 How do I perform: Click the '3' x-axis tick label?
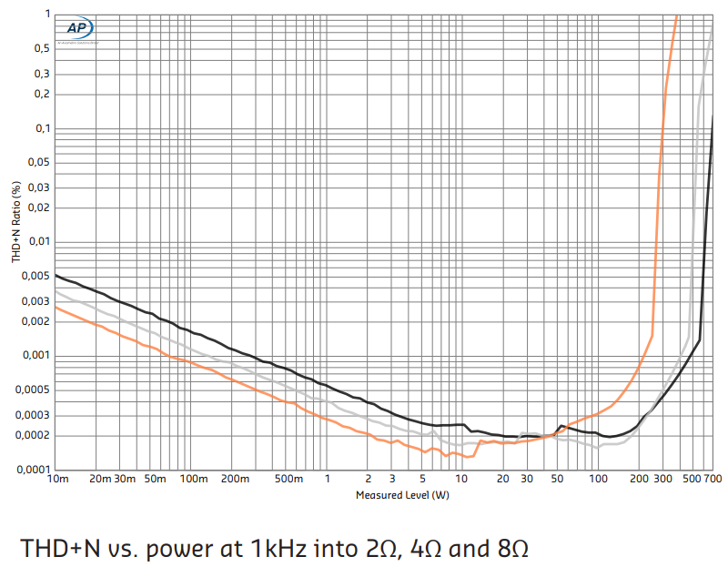[x=392, y=479]
